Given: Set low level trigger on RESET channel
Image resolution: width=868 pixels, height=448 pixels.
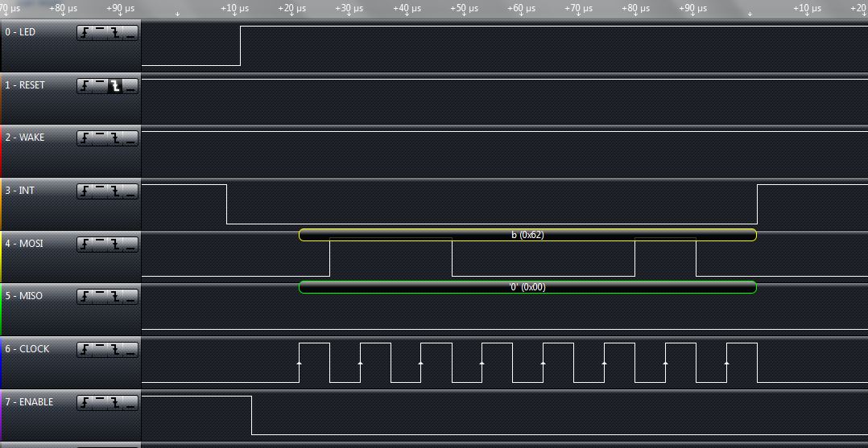Looking at the screenshot, I should tap(130, 86).
